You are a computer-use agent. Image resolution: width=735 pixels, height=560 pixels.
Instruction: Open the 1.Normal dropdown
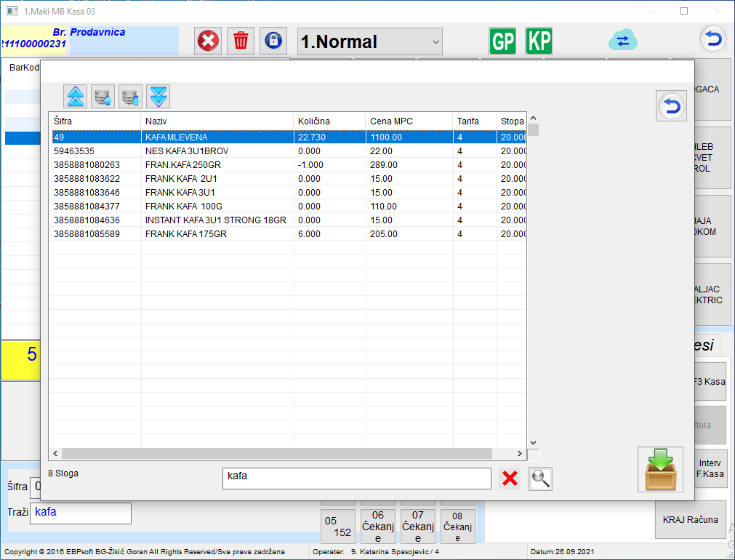[370, 41]
